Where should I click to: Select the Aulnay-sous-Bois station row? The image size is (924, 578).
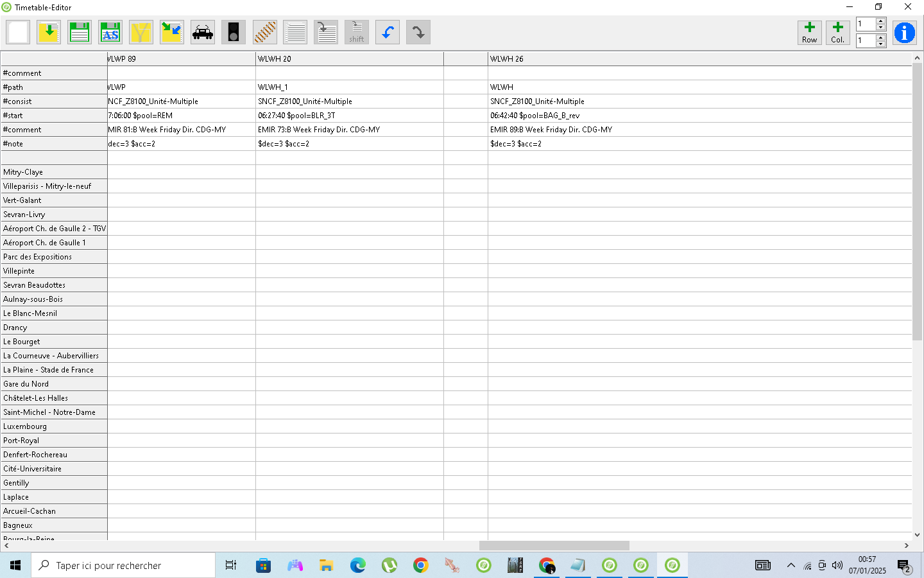click(54, 299)
